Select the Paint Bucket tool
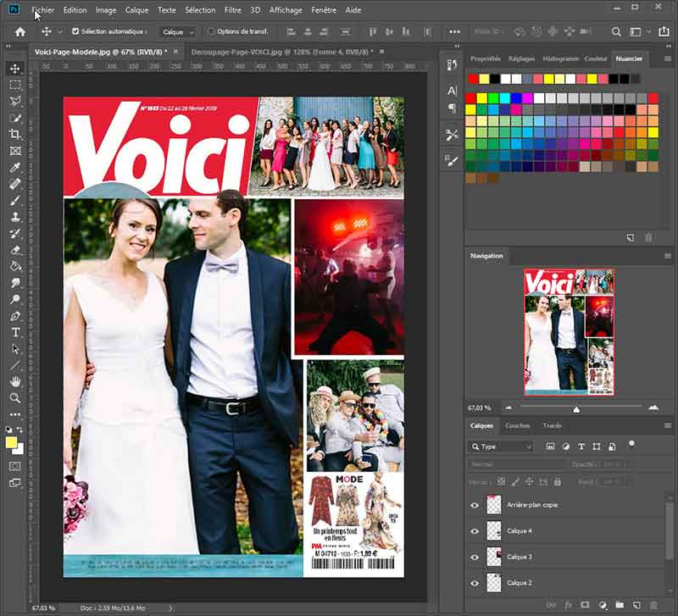Image resolution: width=678 pixels, height=616 pixels. (x=15, y=266)
